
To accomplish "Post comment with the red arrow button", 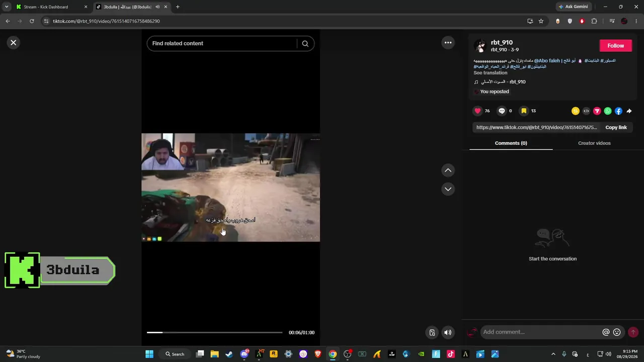I will (x=633, y=332).
